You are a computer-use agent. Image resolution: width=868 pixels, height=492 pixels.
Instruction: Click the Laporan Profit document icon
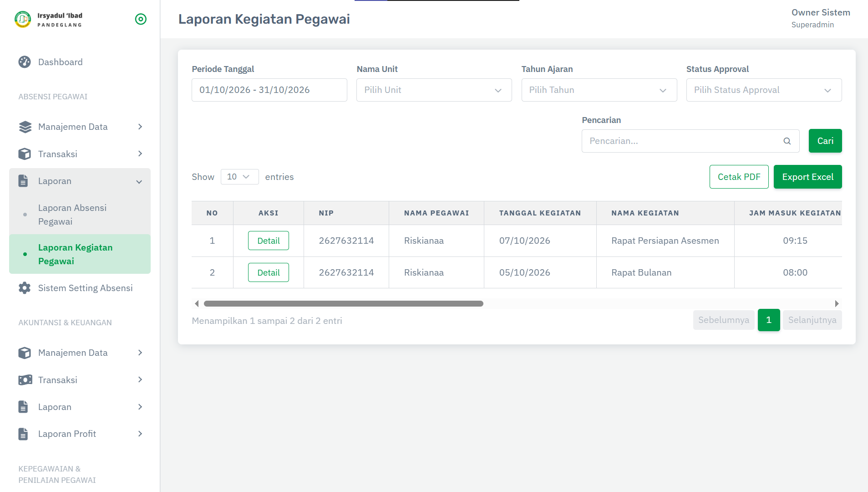[x=23, y=434]
